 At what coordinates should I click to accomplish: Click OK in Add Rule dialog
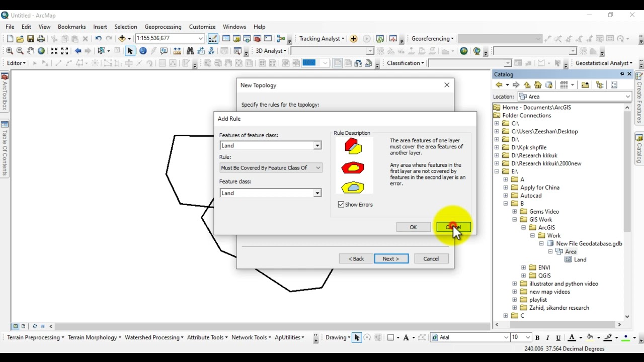pos(413,227)
